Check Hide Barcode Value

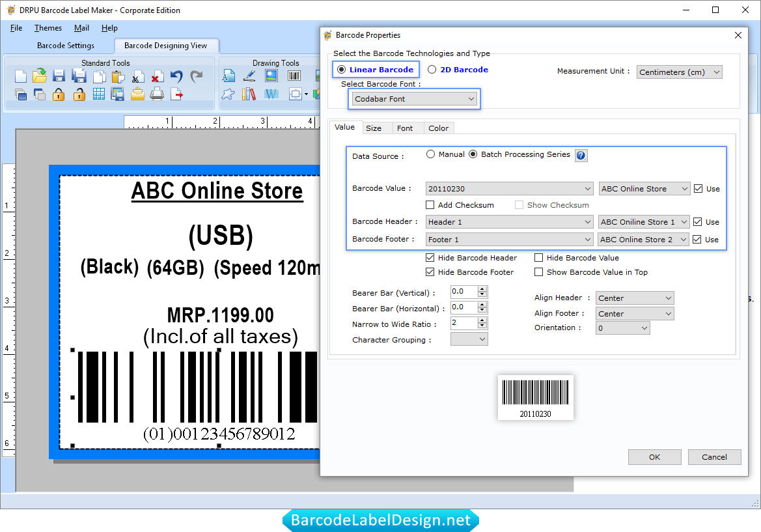[x=539, y=258]
